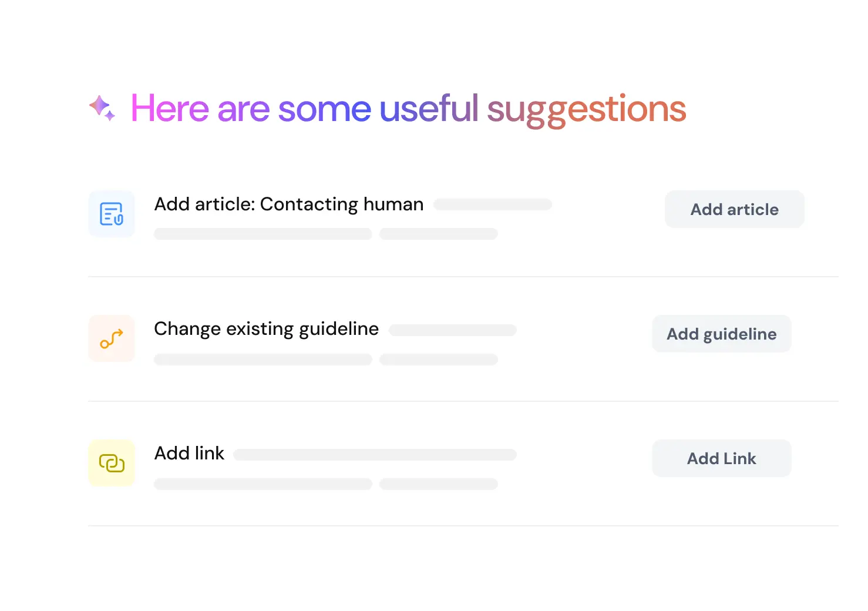868x611 pixels.
Task: Click the placeholder bar under Contacting human
Action: (263, 233)
